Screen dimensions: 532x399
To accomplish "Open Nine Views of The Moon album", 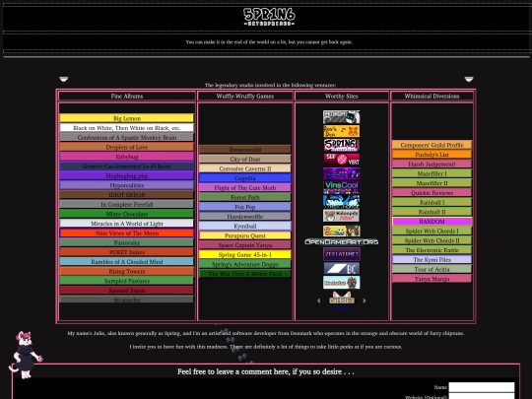I will click(127, 233).
